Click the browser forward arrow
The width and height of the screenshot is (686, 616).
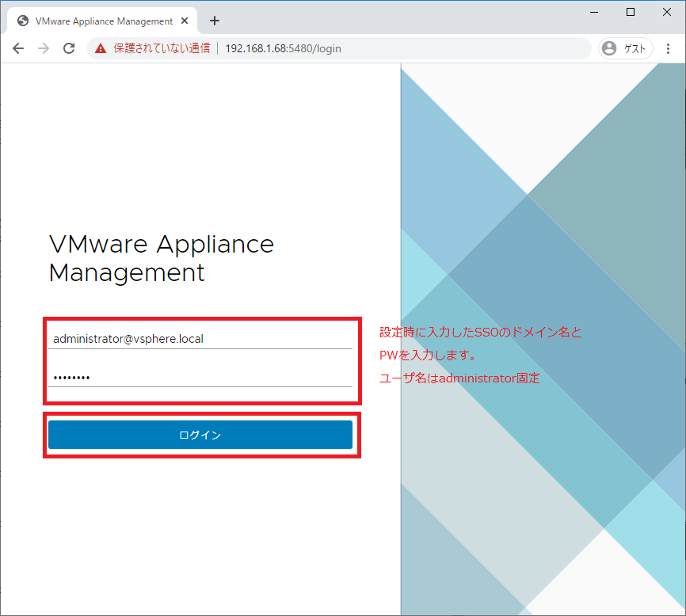point(44,48)
